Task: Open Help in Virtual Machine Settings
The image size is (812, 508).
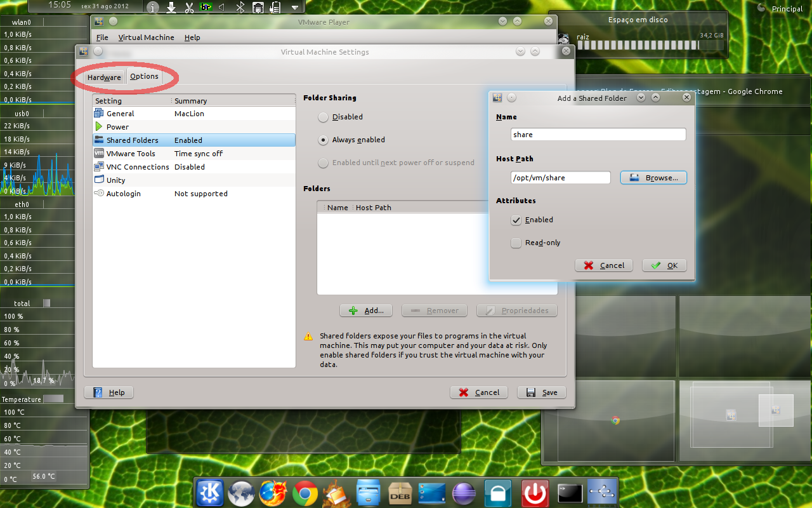Action: [x=109, y=392]
